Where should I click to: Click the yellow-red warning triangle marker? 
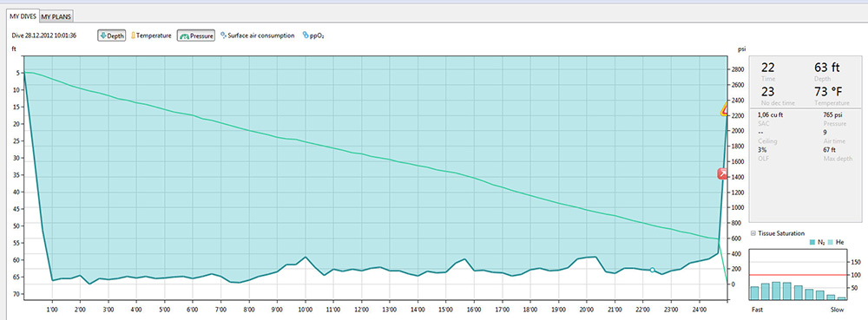725,109
